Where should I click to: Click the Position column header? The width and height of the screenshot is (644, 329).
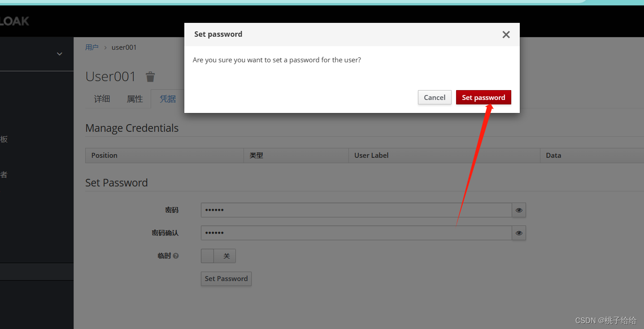tap(165, 156)
